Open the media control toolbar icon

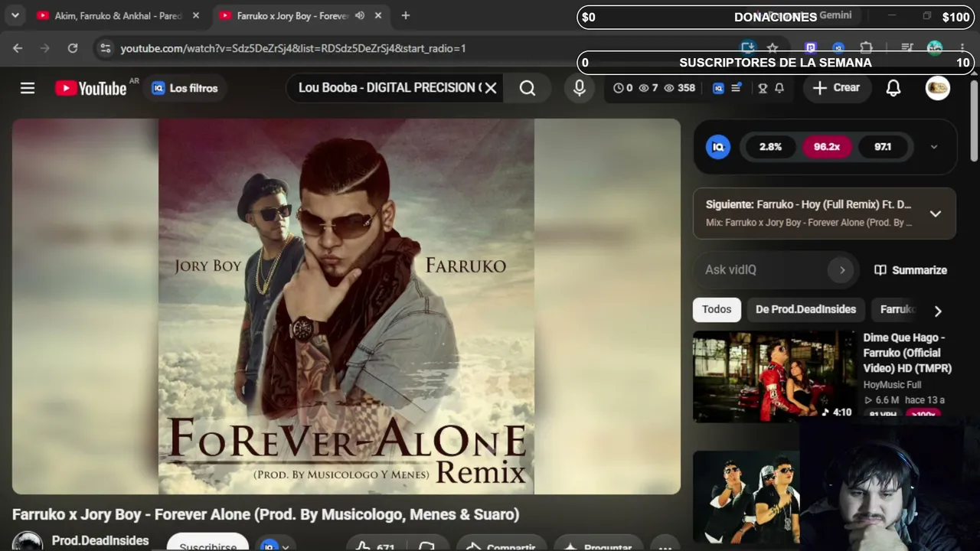coord(907,48)
